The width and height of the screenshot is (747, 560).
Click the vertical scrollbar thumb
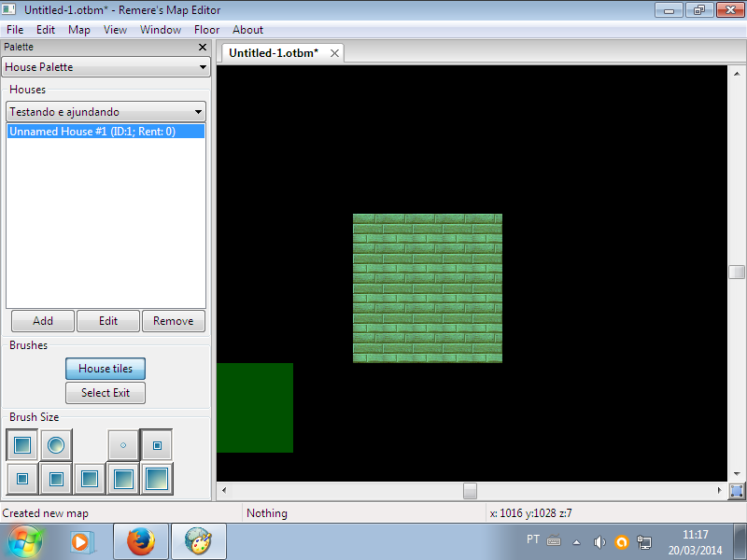737,272
